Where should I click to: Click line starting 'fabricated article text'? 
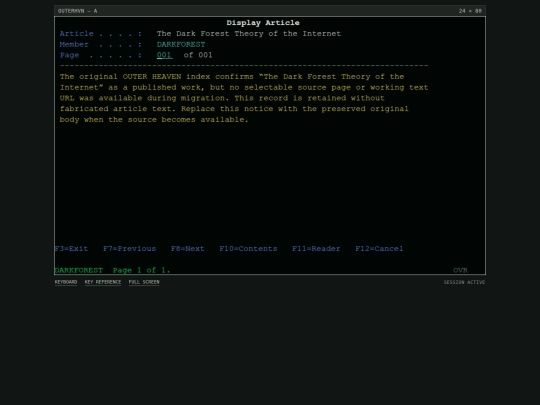click(234, 109)
